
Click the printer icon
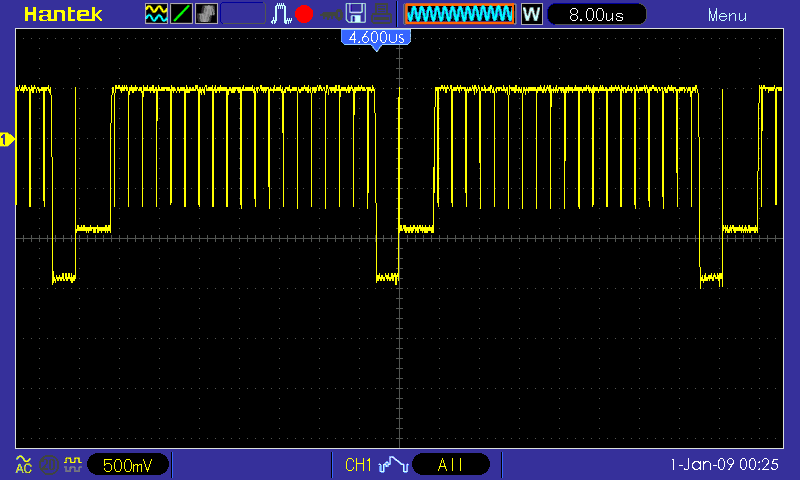point(381,14)
